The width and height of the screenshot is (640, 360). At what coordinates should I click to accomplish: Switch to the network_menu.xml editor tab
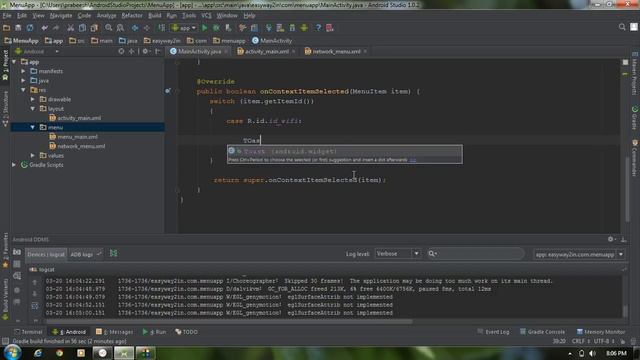tap(336, 51)
